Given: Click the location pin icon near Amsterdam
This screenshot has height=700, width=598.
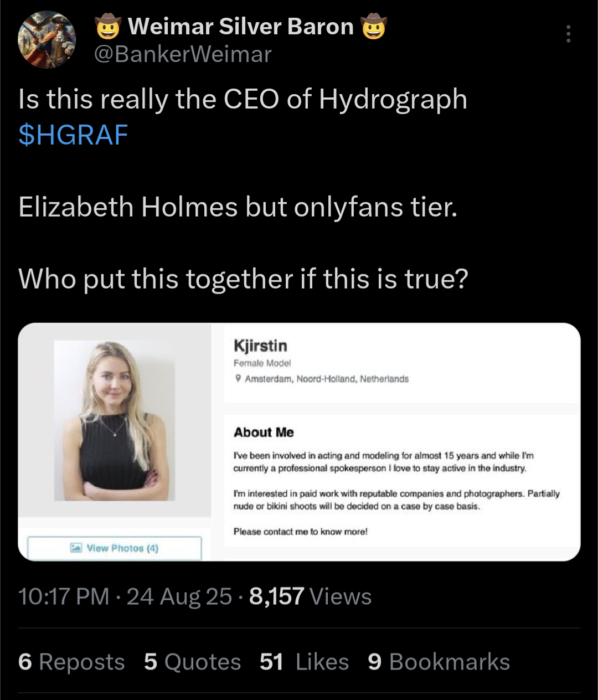Looking at the screenshot, I should (x=238, y=379).
